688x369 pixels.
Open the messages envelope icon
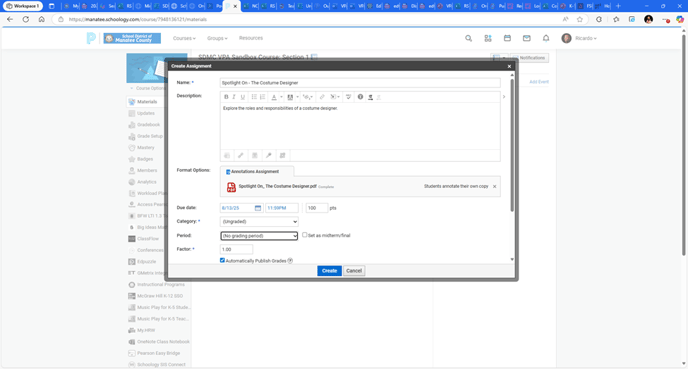coord(527,38)
